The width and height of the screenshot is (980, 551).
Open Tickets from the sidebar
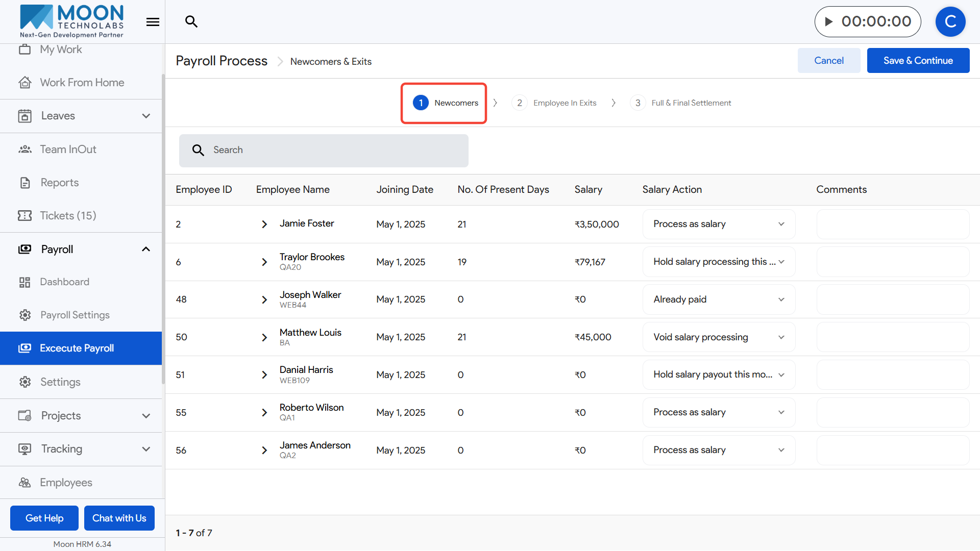pos(68,215)
